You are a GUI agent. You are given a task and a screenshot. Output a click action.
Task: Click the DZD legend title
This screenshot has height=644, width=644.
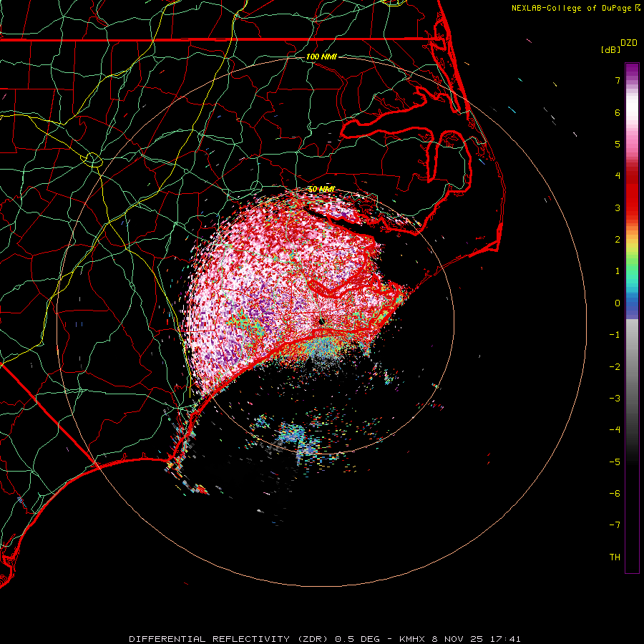point(629,43)
